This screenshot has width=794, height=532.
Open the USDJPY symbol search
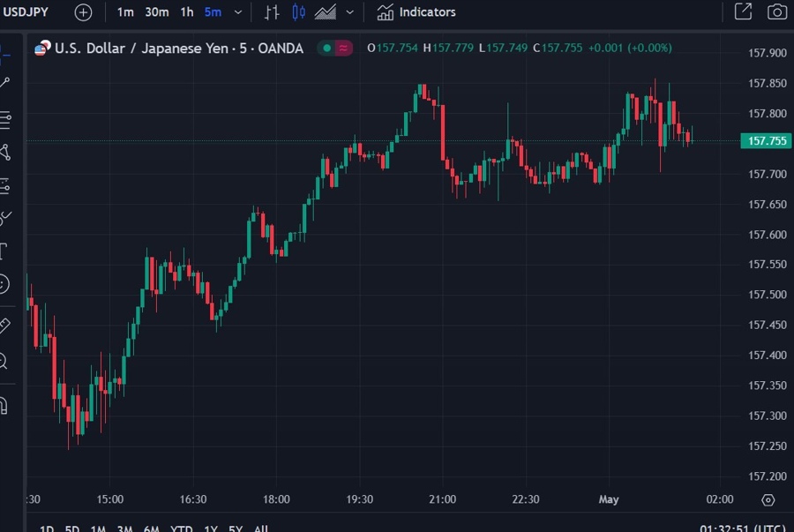[x=26, y=11]
